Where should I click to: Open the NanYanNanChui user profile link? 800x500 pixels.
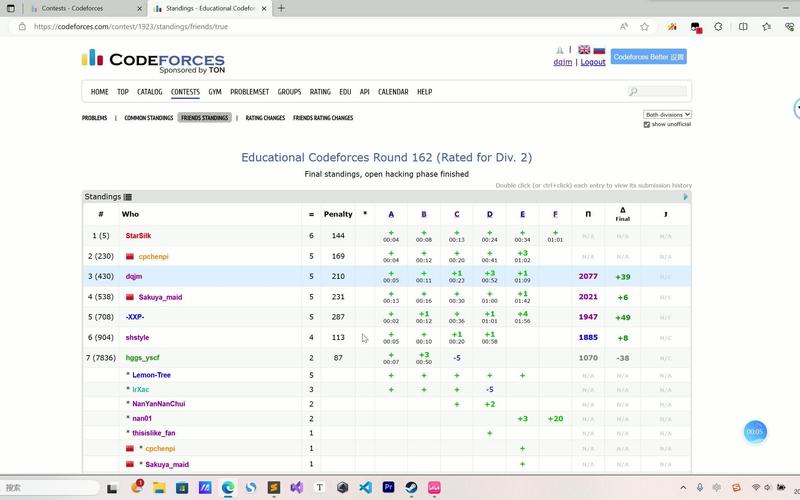point(159,404)
